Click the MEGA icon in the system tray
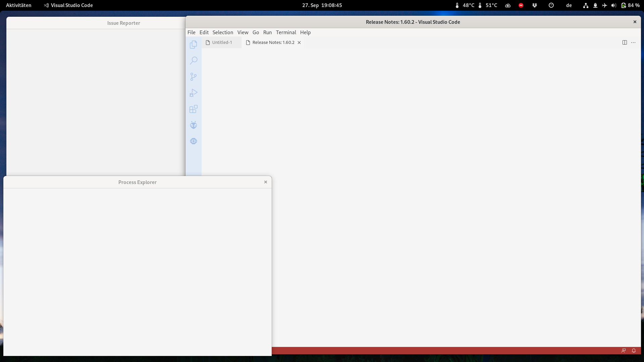 click(x=521, y=5)
